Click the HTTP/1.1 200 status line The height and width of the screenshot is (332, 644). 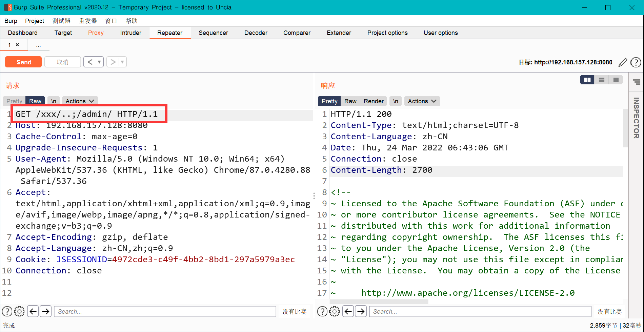coord(361,114)
